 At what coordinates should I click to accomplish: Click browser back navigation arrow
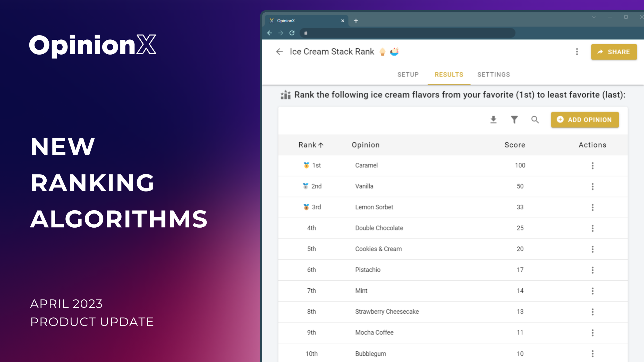pyautogui.click(x=270, y=33)
